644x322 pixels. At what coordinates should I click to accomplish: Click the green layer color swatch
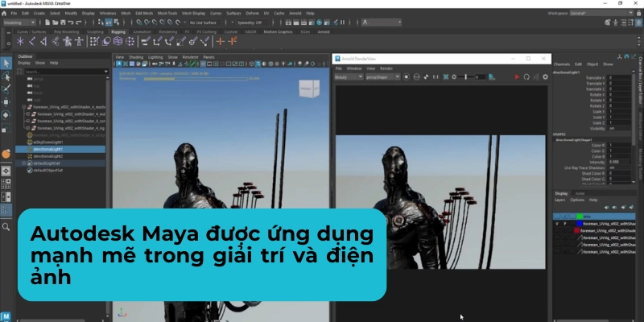(x=580, y=217)
